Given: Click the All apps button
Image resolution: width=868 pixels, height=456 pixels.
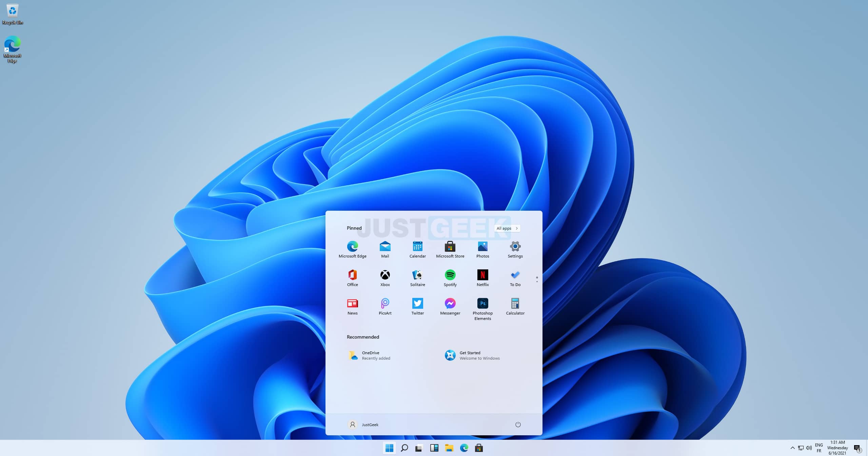Looking at the screenshot, I should [507, 228].
